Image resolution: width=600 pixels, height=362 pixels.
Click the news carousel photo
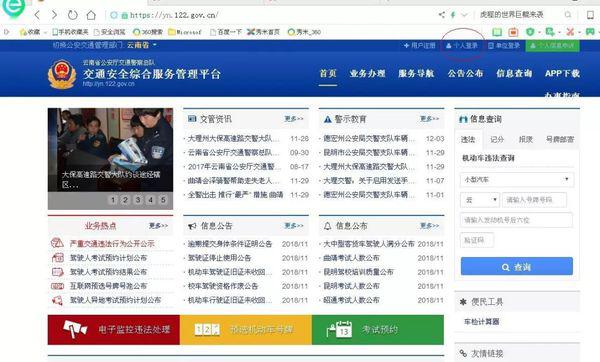pyautogui.click(x=110, y=150)
